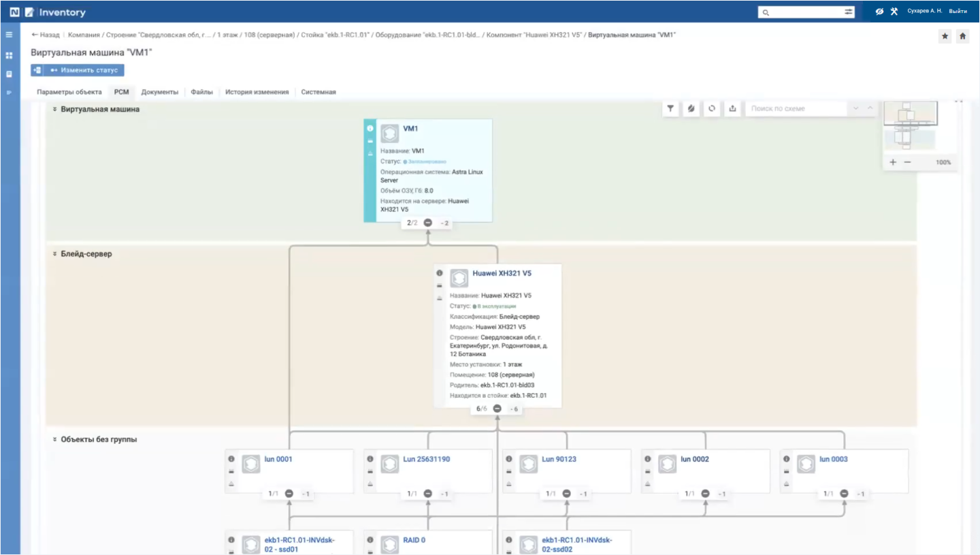The height and width of the screenshot is (555, 980).
Task: Go to the home page via house icon
Action: [962, 37]
